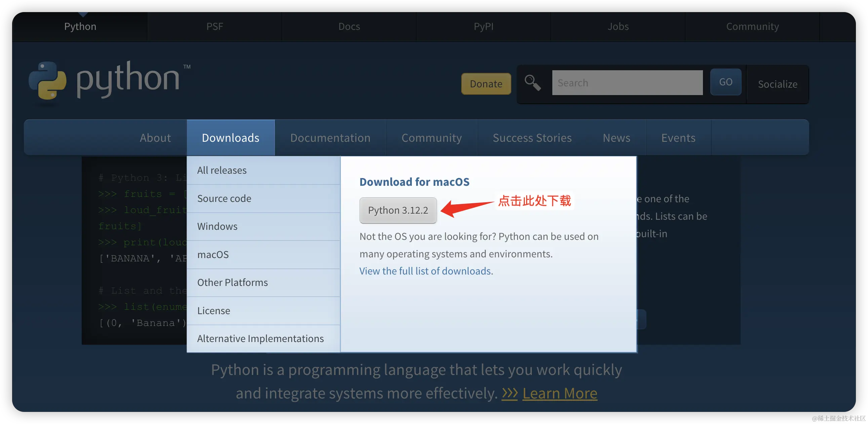Click the GO search button
This screenshot has width=868, height=424.
[x=725, y=82]
